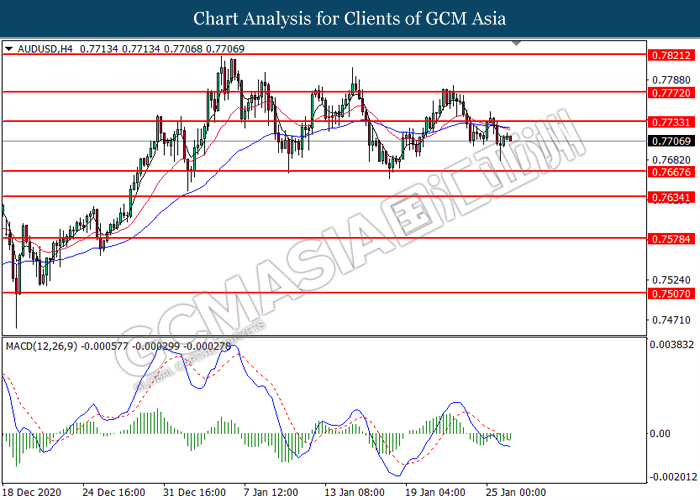
Task: Click the 25 Jan 00:00 time label
Action: tap(516, 492)
